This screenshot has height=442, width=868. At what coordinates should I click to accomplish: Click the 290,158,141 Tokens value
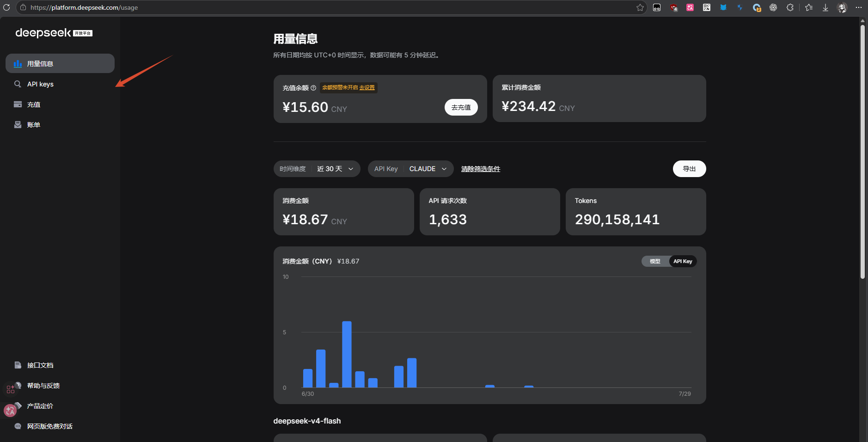click(x=617, y=220)
